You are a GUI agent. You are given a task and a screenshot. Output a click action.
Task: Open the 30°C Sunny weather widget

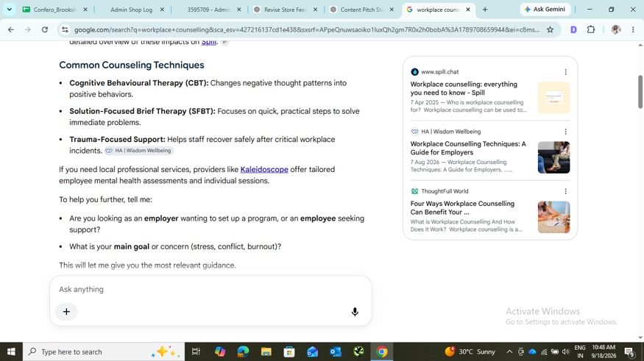tap(470, 351)
